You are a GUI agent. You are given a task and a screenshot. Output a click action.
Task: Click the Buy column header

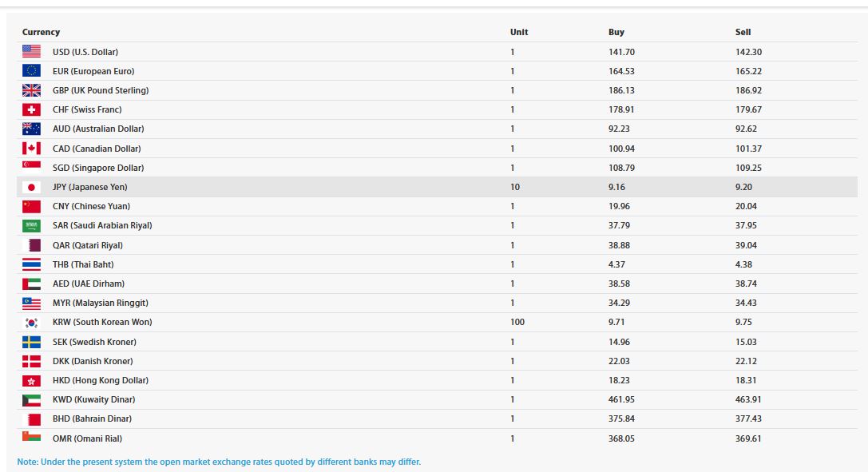[616, 32]
